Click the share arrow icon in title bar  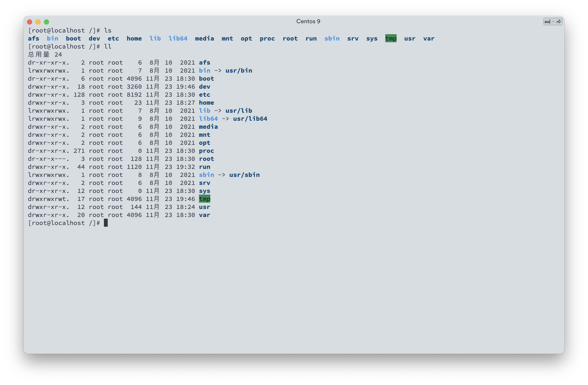(x=558, y=22)
